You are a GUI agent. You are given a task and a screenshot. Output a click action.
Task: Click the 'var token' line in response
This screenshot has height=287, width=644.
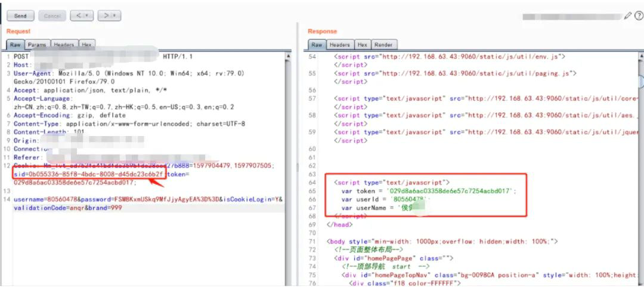click(428, 191)
